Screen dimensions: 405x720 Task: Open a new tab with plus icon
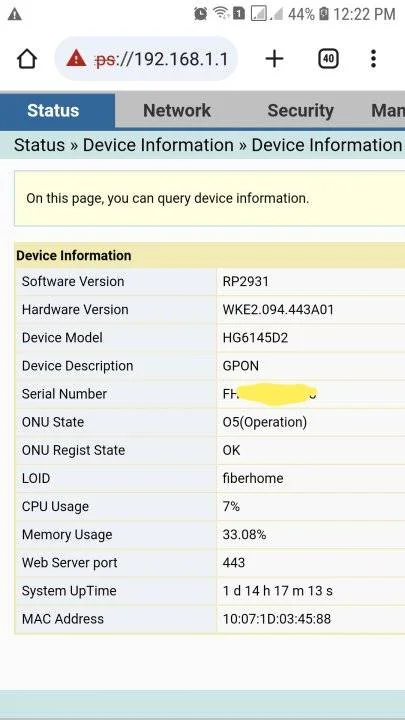coord(274,59)
